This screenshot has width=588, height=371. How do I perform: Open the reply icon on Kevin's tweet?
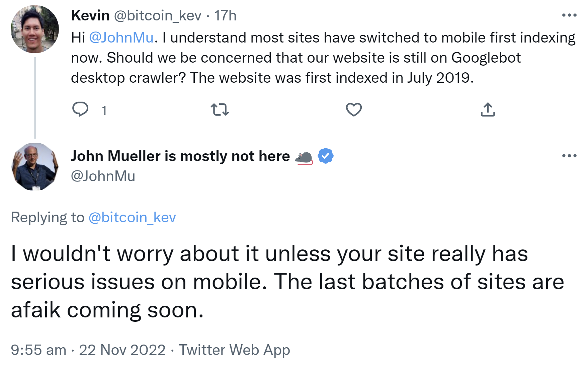click(x=81, y=109)
